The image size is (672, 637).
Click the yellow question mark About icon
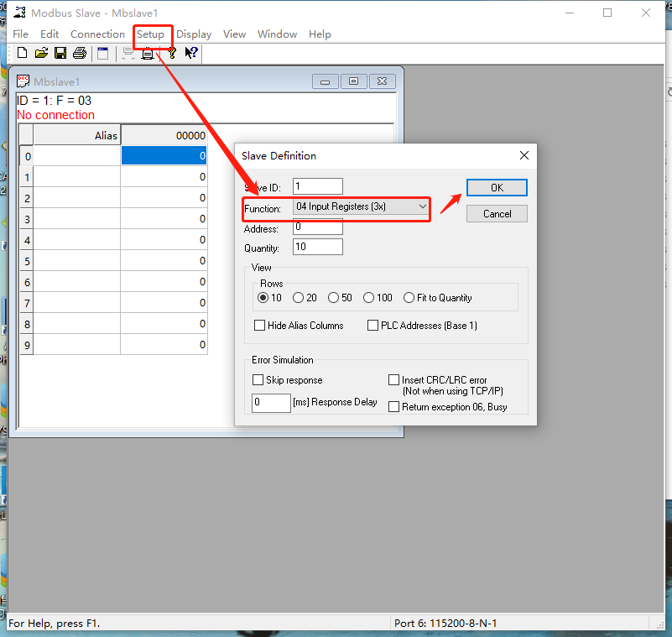[171, 54]
